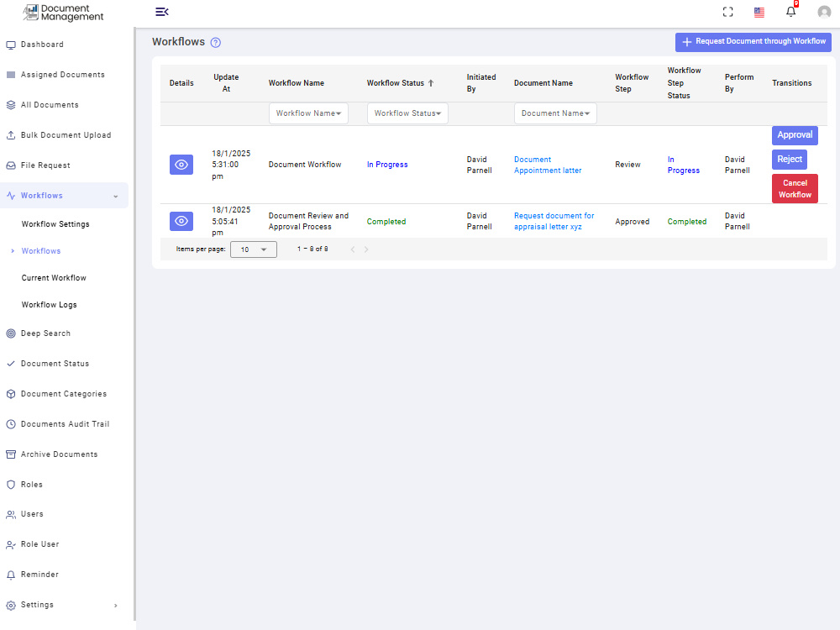840x630 pixels.
Task: Click the Update At column header
Action: 226,83
